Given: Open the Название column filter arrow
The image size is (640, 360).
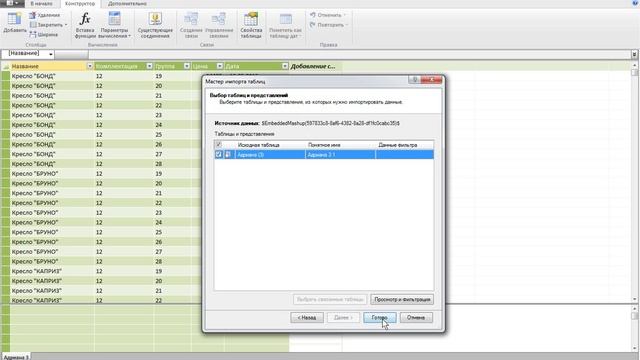Looking at the screenshot, I should point(90,66).
